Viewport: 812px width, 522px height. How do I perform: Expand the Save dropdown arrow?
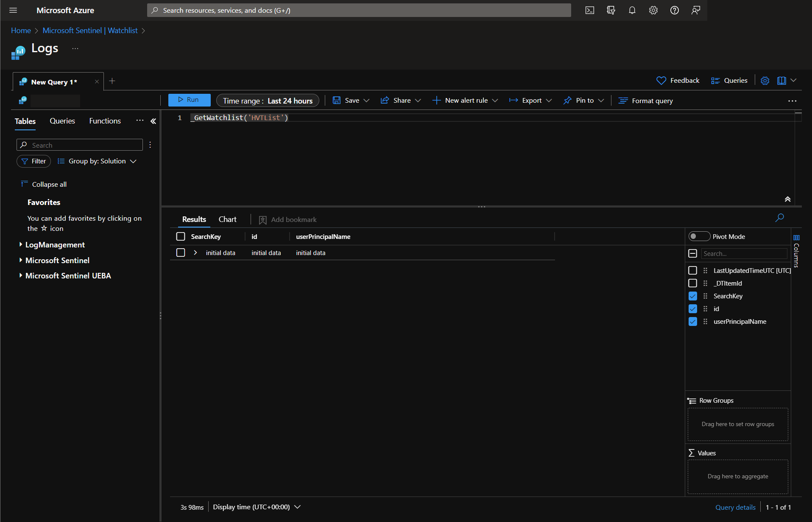click(367, 101)
